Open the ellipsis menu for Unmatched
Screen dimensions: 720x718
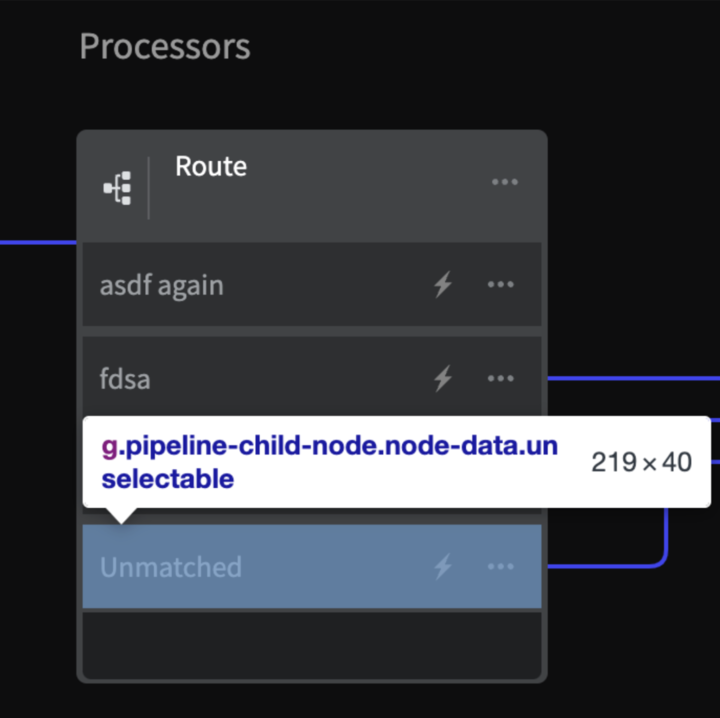click(501, 567)
